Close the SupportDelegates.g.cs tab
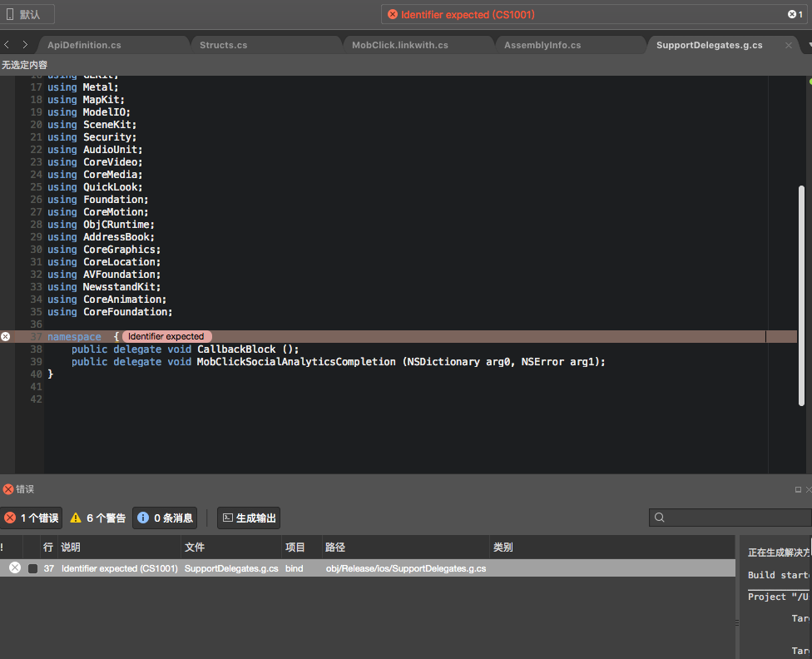The height and width of the screenshot is (659, 812). 788,46
